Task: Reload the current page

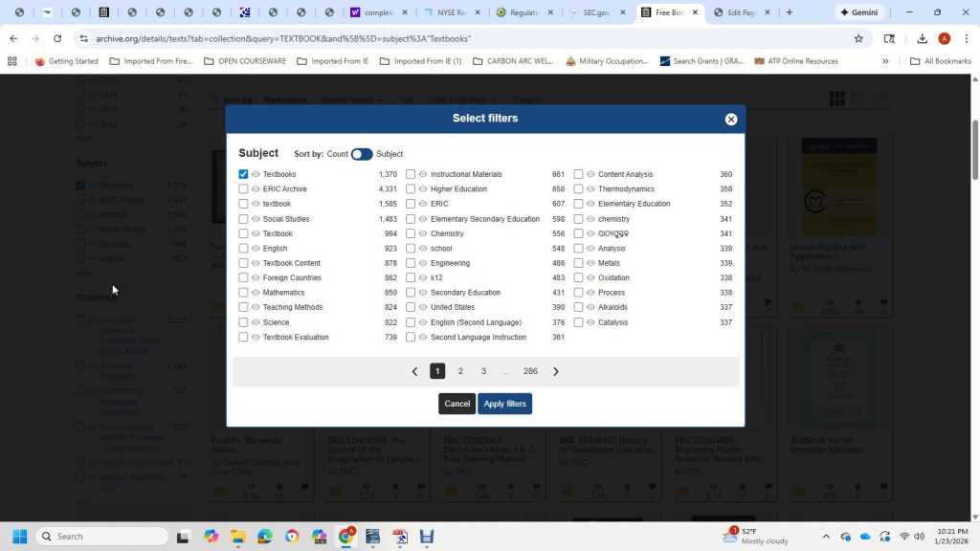Action: [x=57, y=38]
